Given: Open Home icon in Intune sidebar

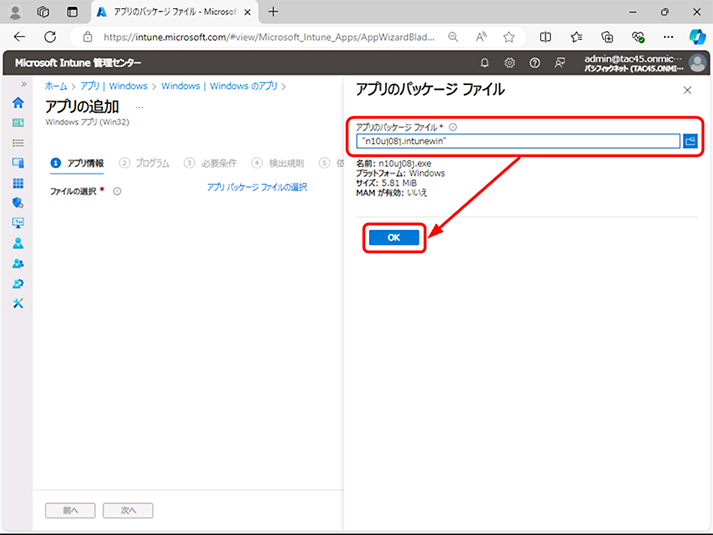Looking at the screenshot, I should 18,103.
